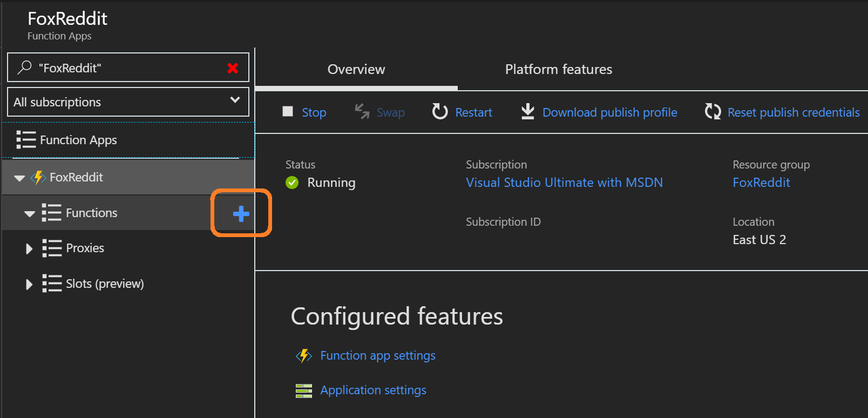This screenshot has height=418, width=868.
Task: Click the Subscription ID label
Action: click(503, 222)
